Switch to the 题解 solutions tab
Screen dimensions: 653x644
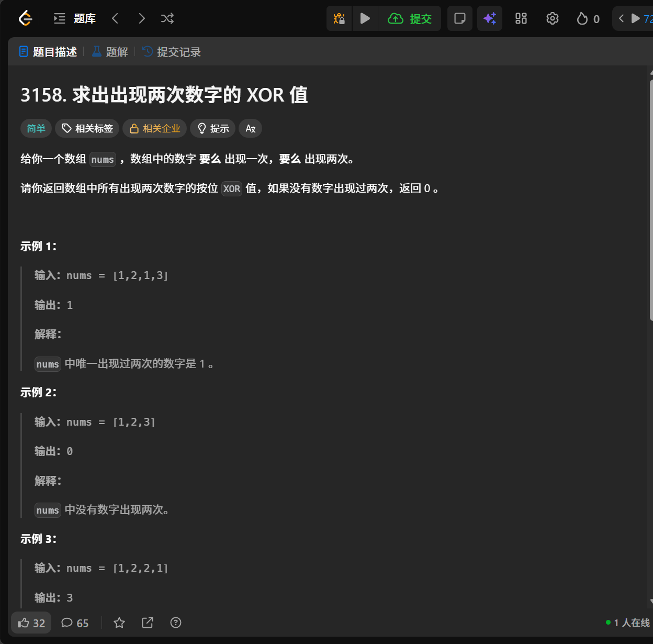(110, 52)
